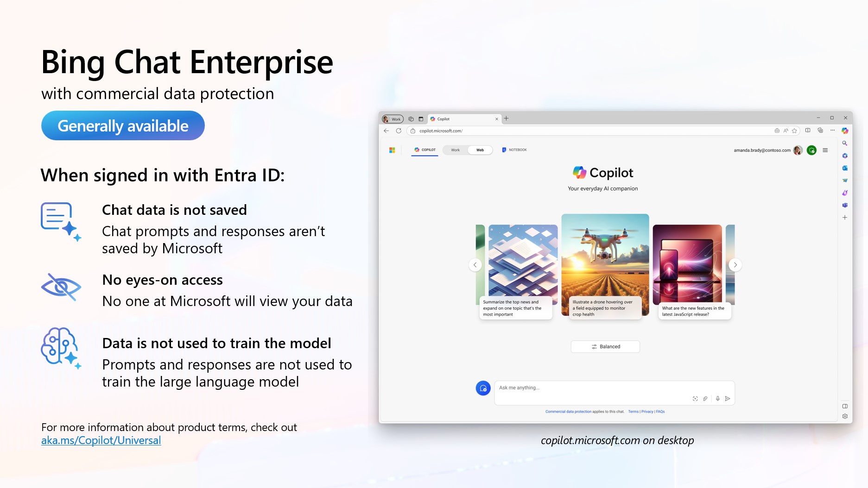Screen dimensions: 868x488
Task: Open the Designer icon in Edge sidebar
Action: coord(845,193)
